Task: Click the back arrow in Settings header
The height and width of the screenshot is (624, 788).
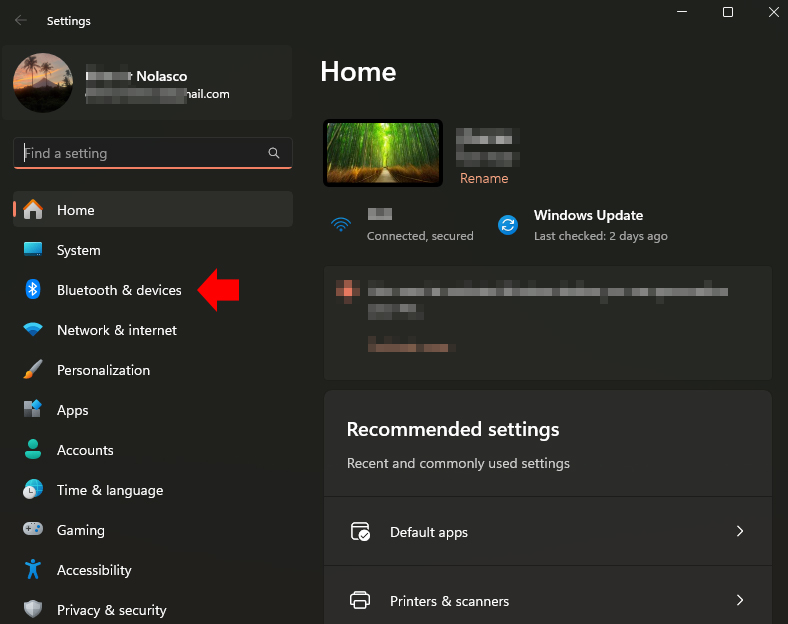Action: tap(21, 21)
